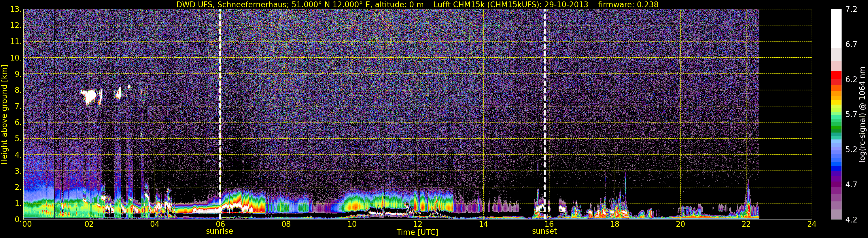Click the time axis tick label 08
The height and width of the screenshot is (238, 868).
[x=286, y=224]
